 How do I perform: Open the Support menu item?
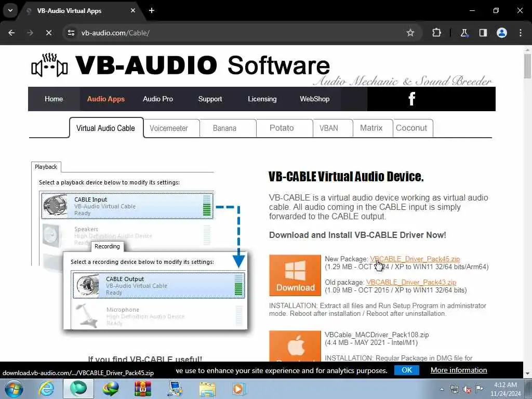click(x=210, y=99)
